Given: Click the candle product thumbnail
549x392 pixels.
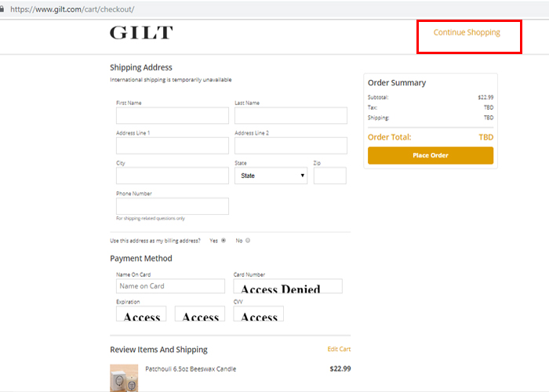Looking at the screenshot, I should [124, 378].
